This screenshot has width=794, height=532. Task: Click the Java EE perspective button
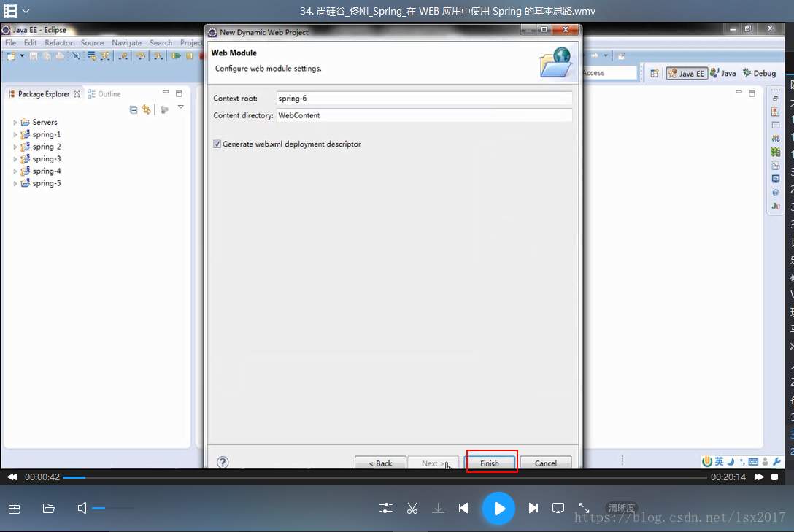tap(687, 74)
